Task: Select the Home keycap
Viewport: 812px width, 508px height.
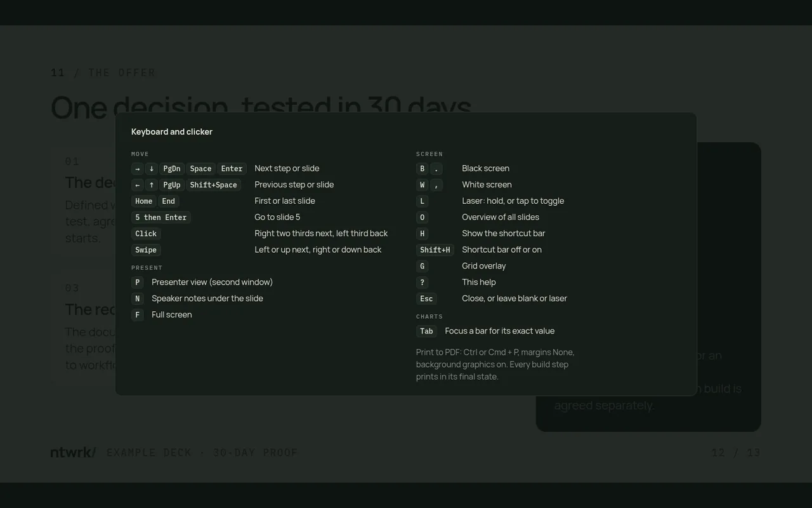Action: [144, 201]
